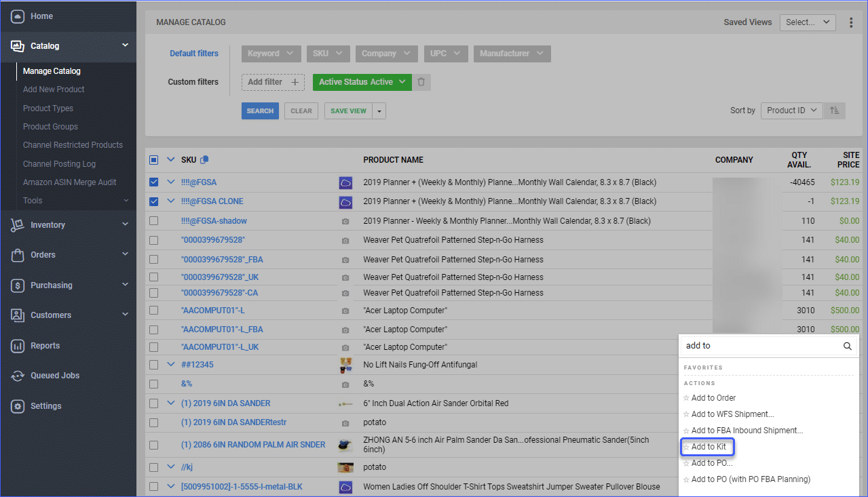Click the camera icon on the FGSA-shadow row

(x=345, y=220)
